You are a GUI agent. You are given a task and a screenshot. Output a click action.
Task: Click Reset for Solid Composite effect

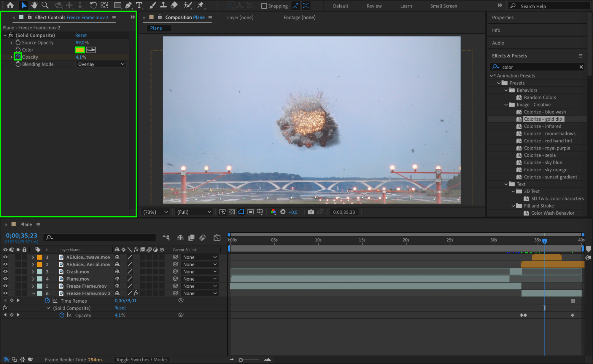click(x=81, y=35)
